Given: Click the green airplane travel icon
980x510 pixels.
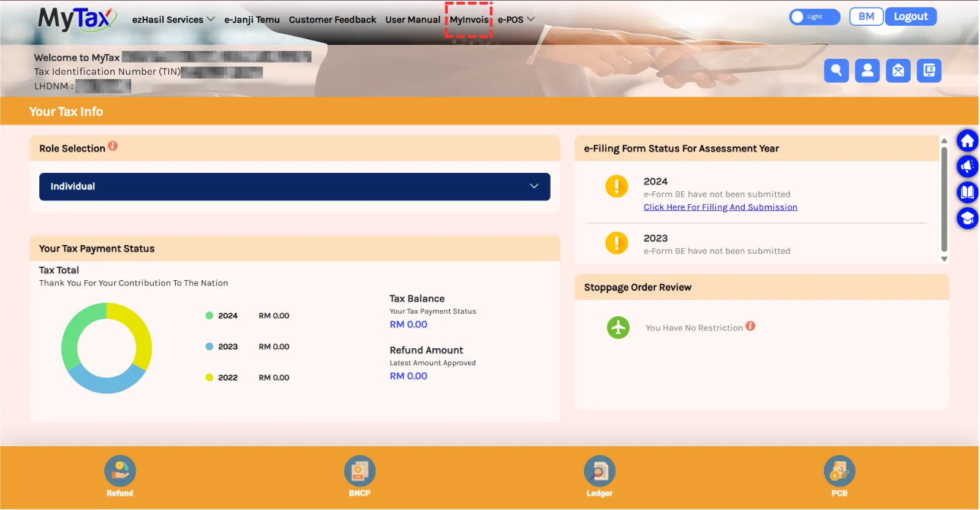Looking at the screenshot, I should (618, 327).
